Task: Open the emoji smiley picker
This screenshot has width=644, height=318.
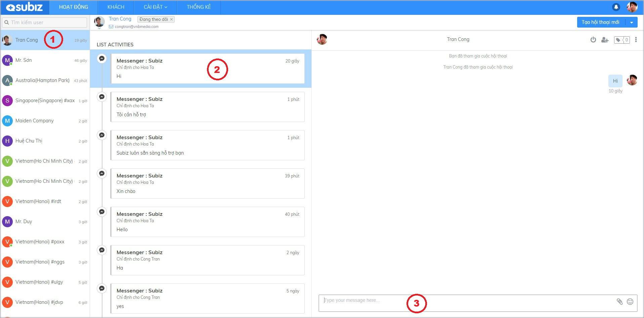Action: 630,302
